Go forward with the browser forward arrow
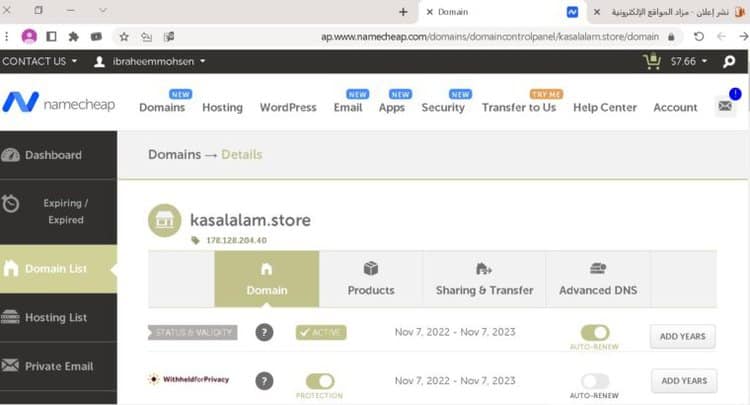 (x=743, y=36)
